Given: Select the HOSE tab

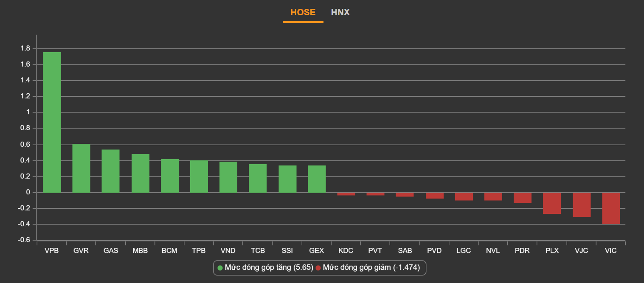Looking at the screenshot, I should [303, 12].
